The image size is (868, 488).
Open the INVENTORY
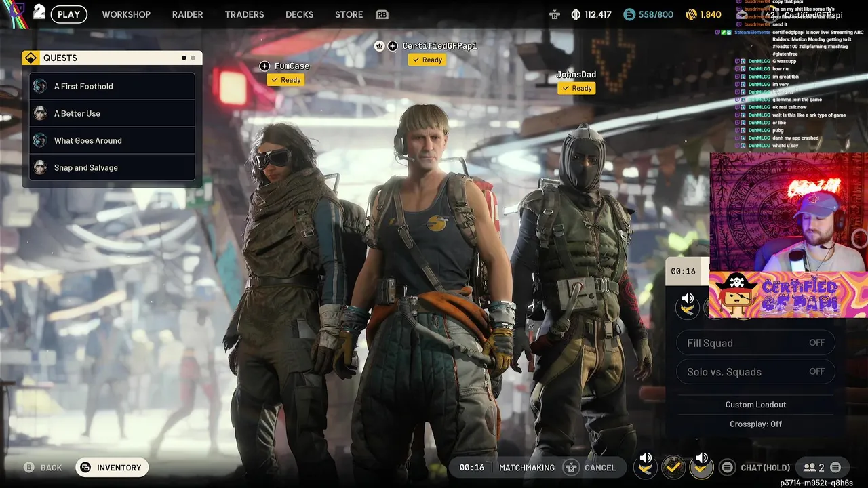click(112, 468)
